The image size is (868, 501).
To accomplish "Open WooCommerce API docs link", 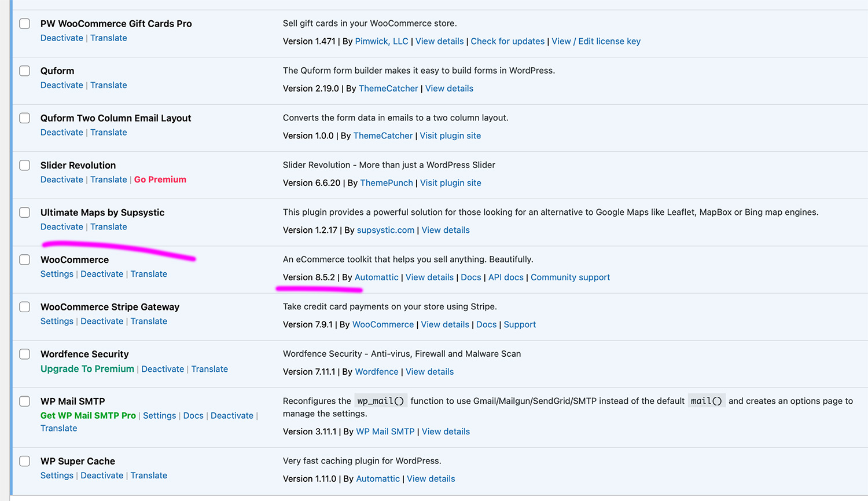I will click(506, 277).
